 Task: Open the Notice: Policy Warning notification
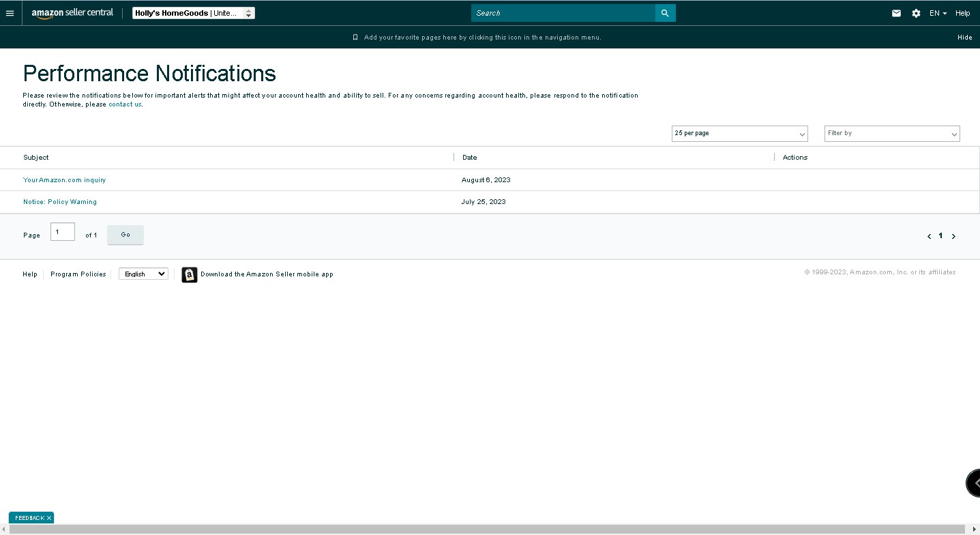60,202
